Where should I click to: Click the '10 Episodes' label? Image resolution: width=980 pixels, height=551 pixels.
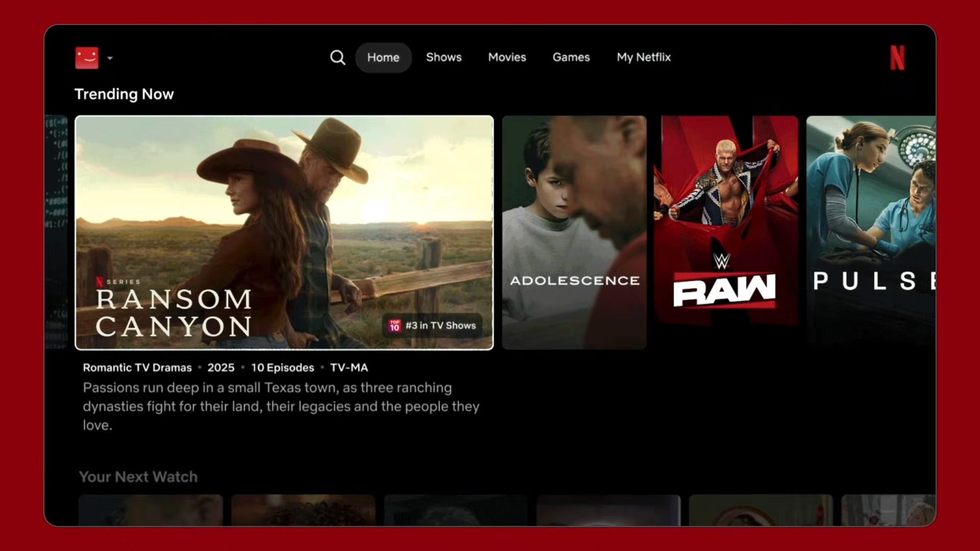pyautogui.click(x=283, y=368)
